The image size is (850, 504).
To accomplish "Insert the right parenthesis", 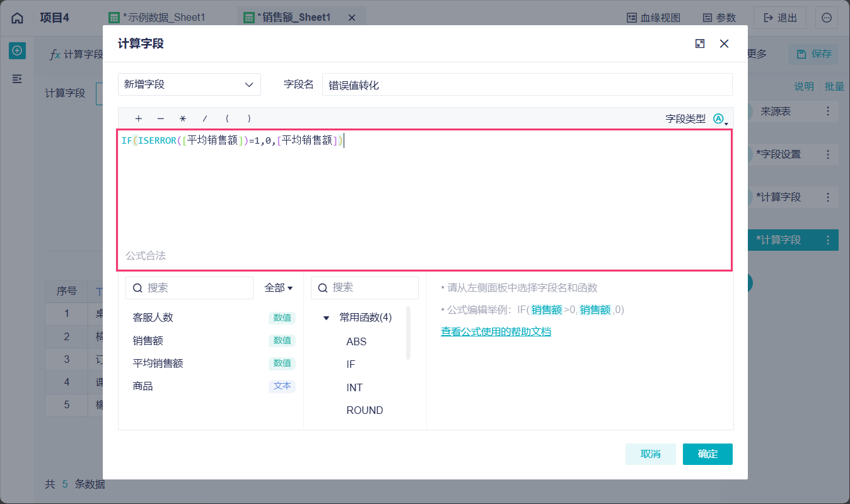I will (x=250, y=118).
